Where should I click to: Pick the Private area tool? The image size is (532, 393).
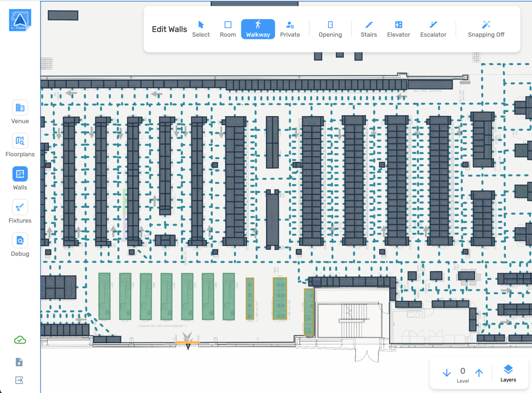click(x=290, y=29)
